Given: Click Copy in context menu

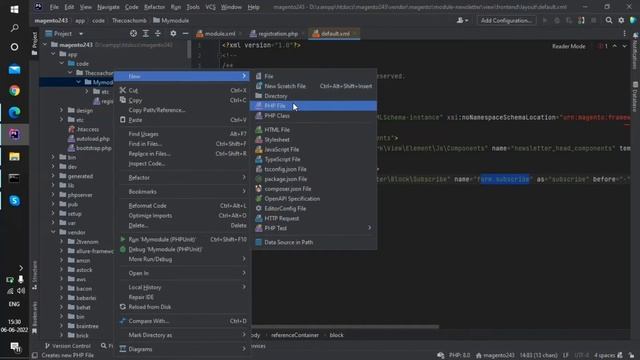Looking at the screenshot, I should [182, 100].
